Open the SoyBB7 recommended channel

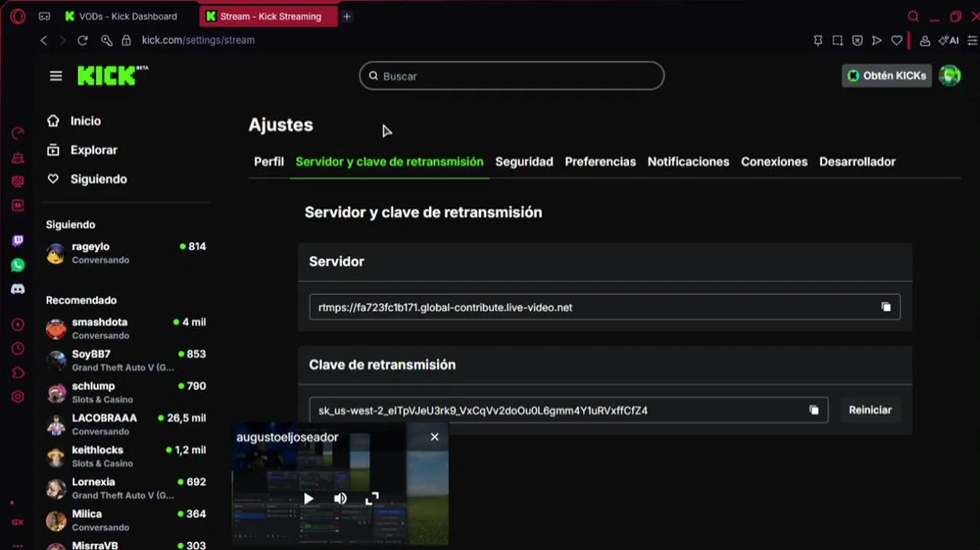click(x=126, y=361)
